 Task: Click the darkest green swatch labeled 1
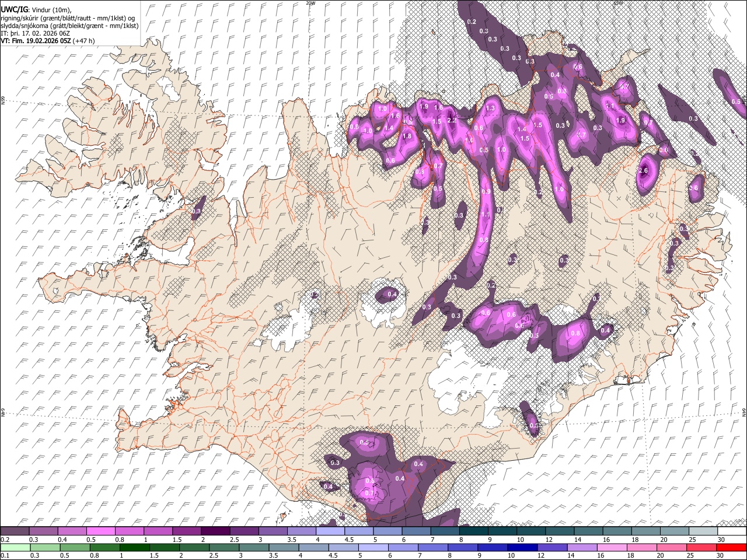click(x=135, y=548)
